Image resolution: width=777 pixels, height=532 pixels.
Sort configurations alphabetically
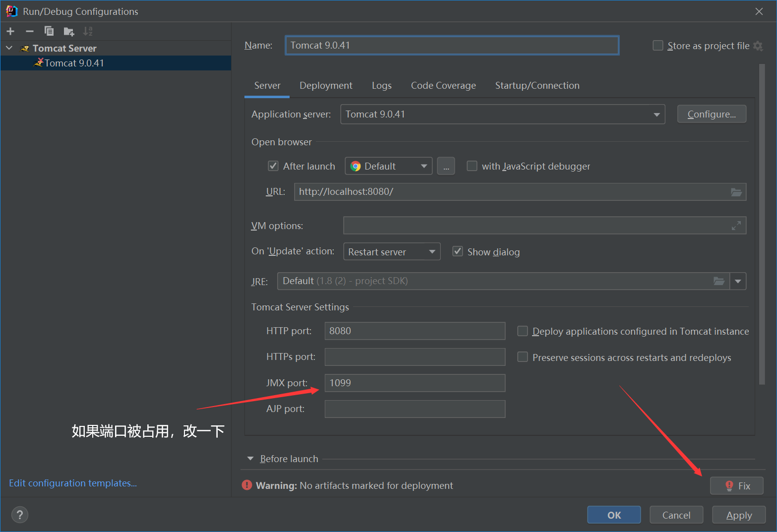(88, 31)
